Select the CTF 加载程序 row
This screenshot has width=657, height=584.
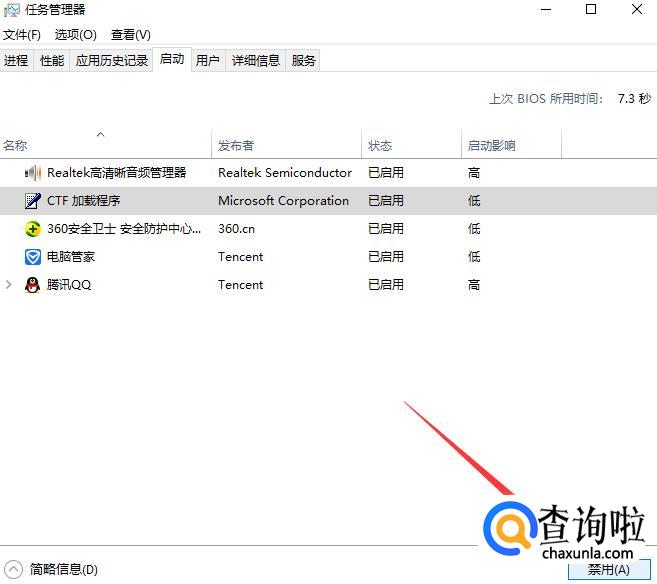[x=328, y=201]
